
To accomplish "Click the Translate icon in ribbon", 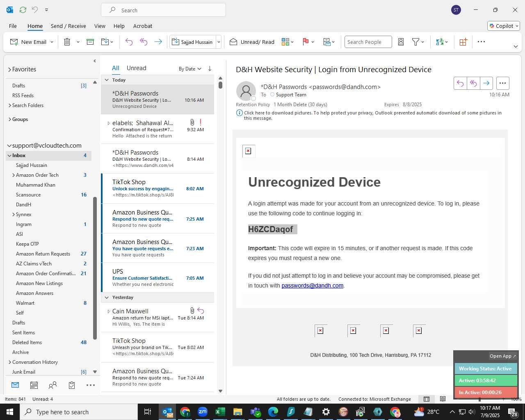I will point(440,42).
